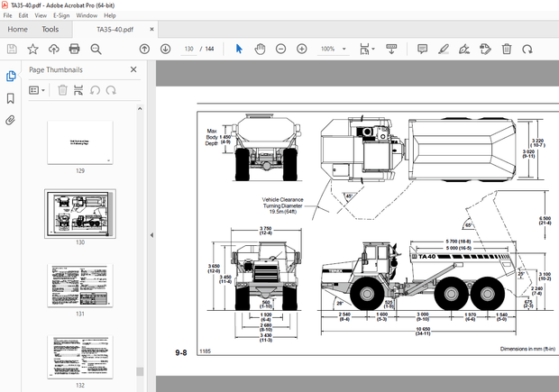Image resolution: width=559 pixels, height=392 pixels.
Task: Open the Window menu
Action: [87, 15]
